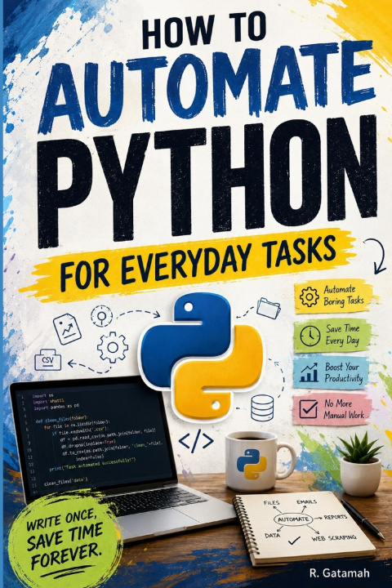The image size is (392, 588).
Task: Click the Python logo on the coffee mug
Action: (x=252, y=464)
